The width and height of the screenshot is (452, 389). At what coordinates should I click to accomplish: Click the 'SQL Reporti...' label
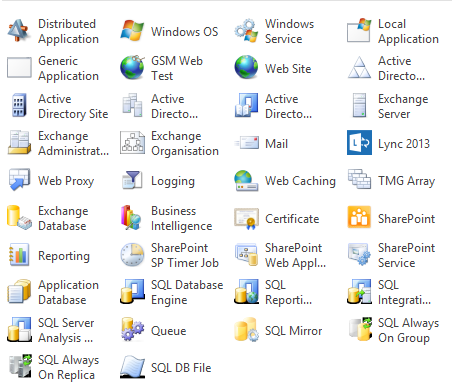(288, 292)
